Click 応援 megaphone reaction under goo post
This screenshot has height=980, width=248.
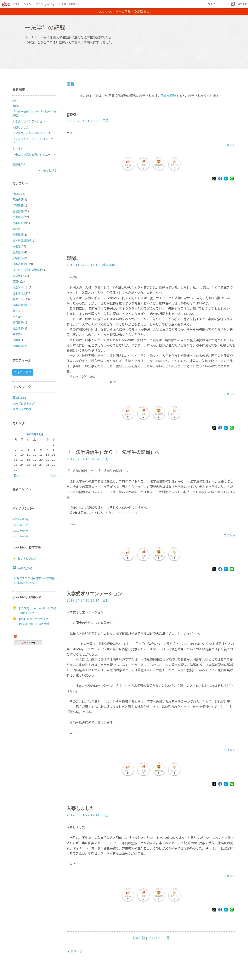[143, 164]
